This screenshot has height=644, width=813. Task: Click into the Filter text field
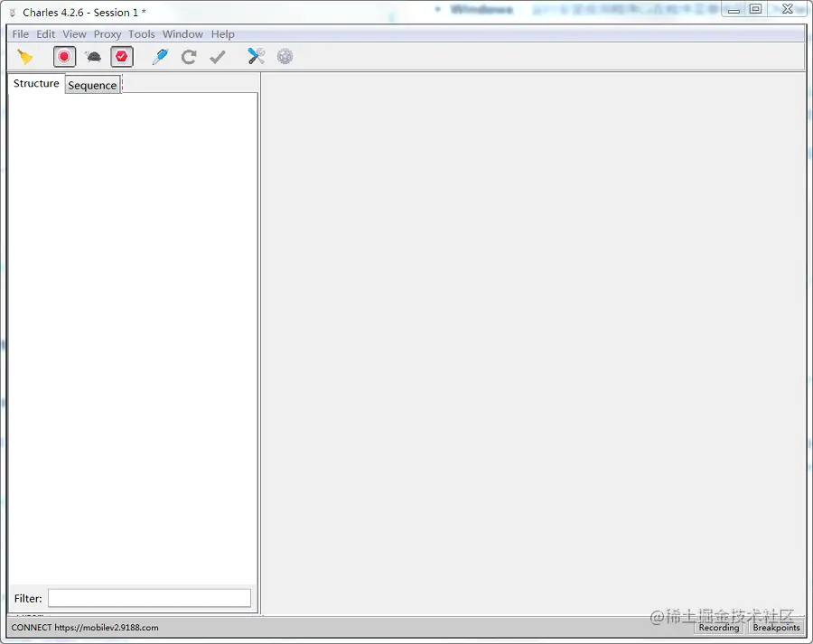click(x=149, y=598)
